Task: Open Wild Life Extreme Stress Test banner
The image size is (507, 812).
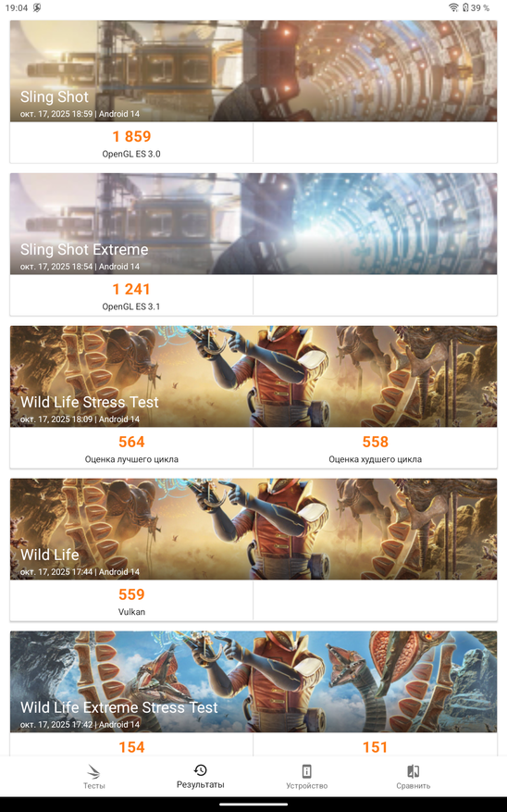Action: click(253, 681)
